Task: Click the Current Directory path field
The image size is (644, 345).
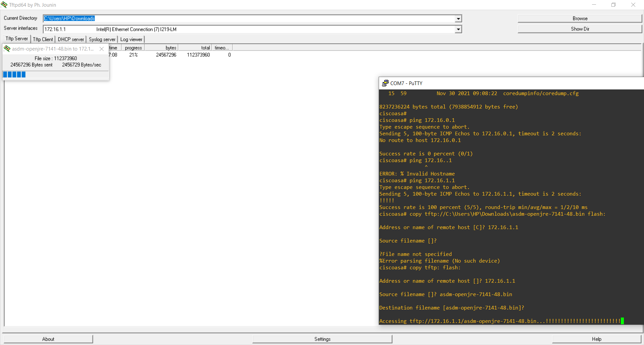Action: click(248, 19)
